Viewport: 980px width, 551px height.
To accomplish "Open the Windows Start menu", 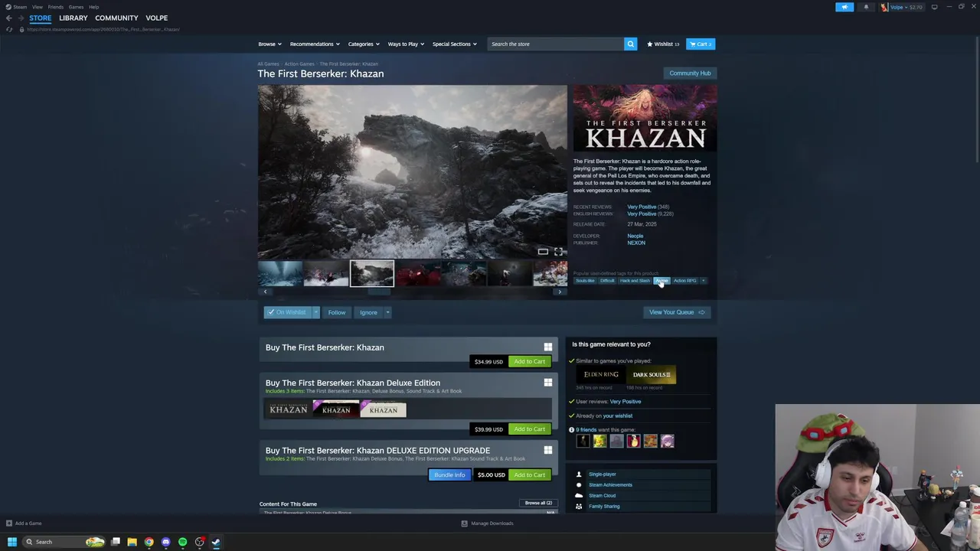I will tap(11, 542).
